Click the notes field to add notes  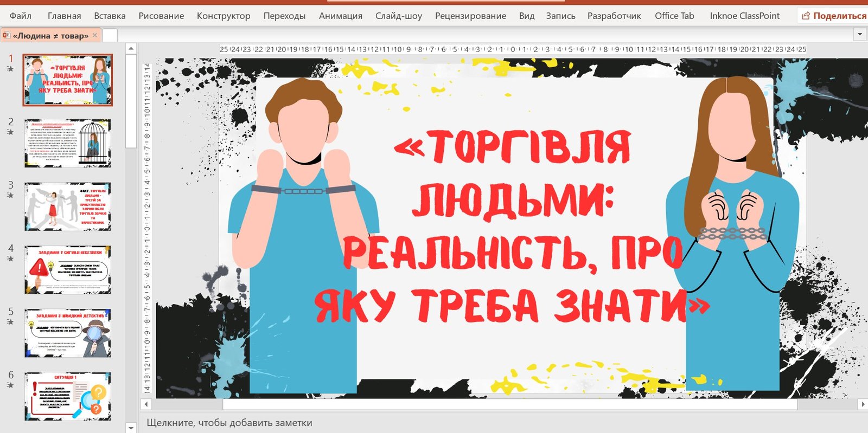click(229, 423)
